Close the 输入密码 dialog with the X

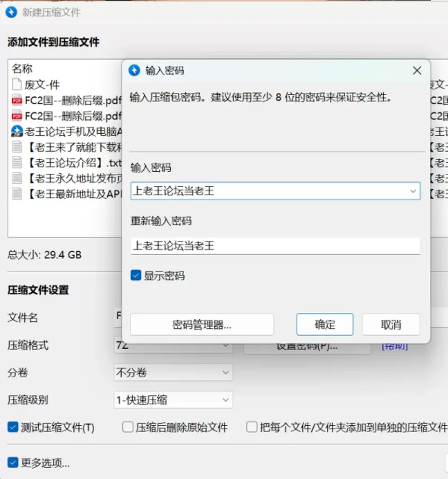417,70
